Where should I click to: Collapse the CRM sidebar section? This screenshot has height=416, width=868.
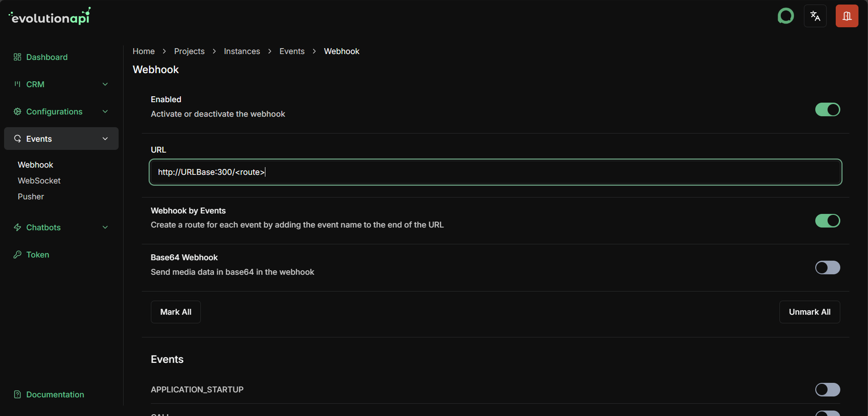[x=105, y=84]
